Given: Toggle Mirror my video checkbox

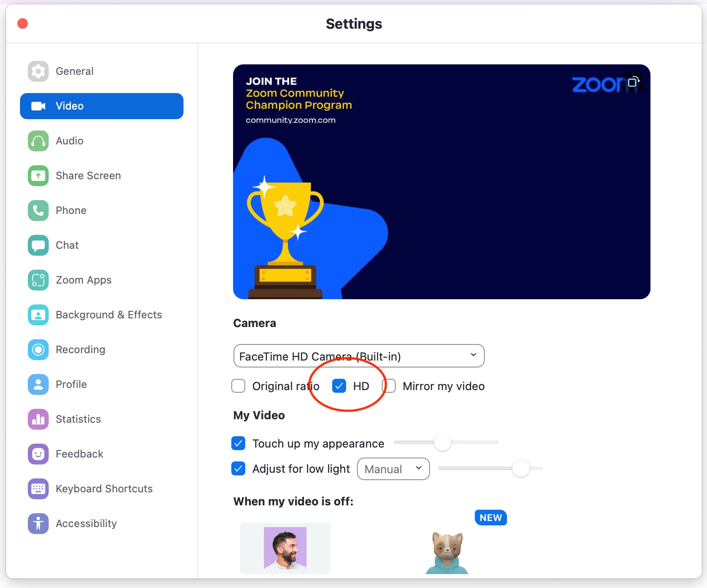Looking at the screenshot, I should (x=389, y=386).
